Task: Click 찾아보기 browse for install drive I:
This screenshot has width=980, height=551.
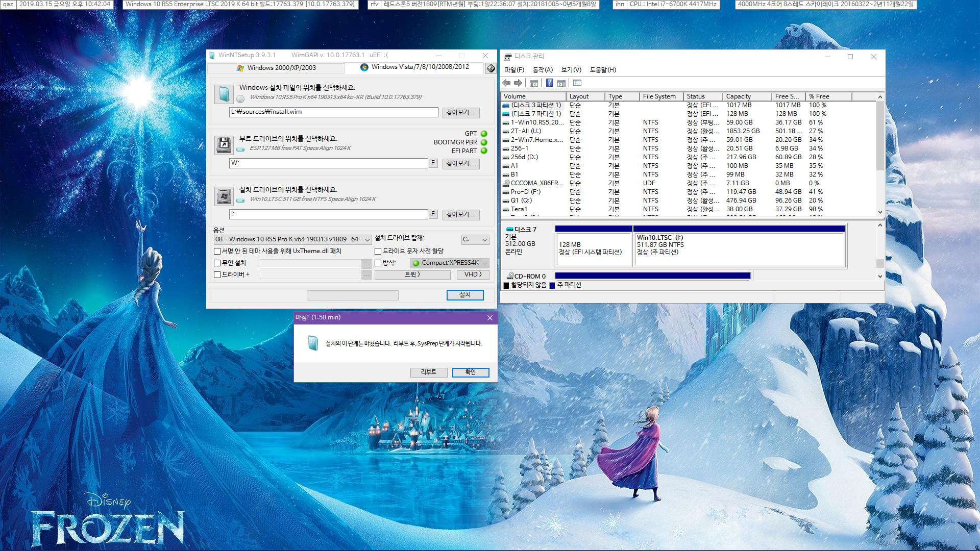Action: [x=460, y=214]
